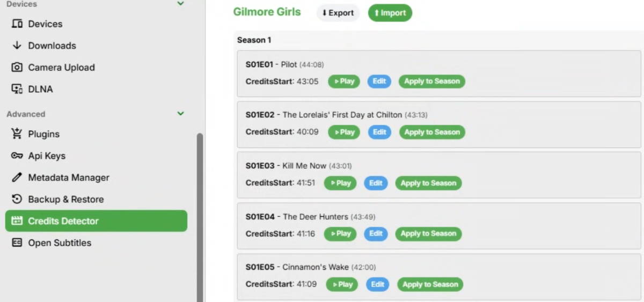Collapse the Devices section chevron
Screen dimensions: 644x302
pos(181,4)
